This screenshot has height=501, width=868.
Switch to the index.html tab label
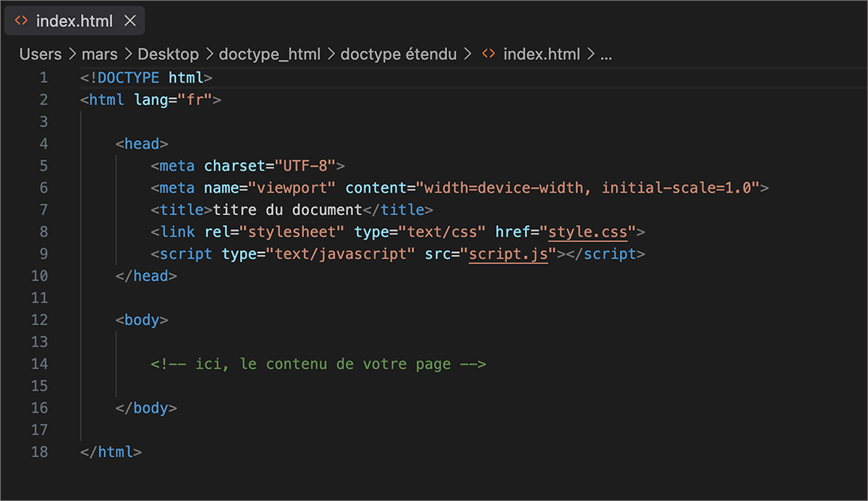pos(75,21)
